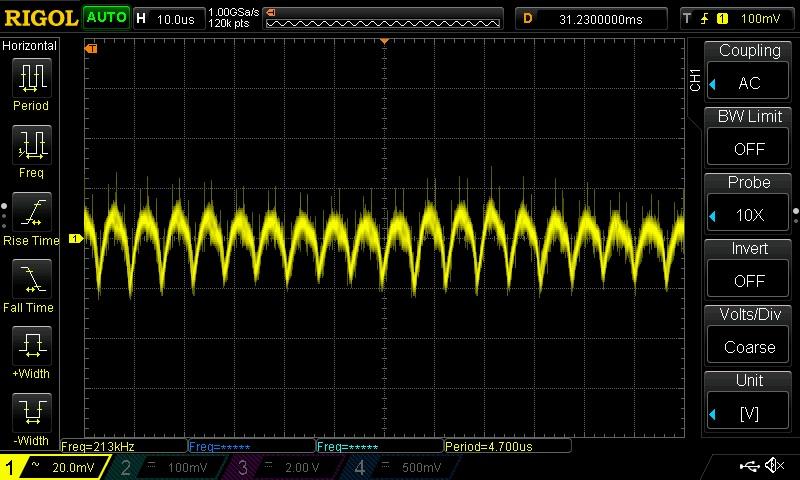Image resolution: width=800 pixels, height=480 pixels.
Task: Click the AUTO trigger status button
Action: click(105, 17)
